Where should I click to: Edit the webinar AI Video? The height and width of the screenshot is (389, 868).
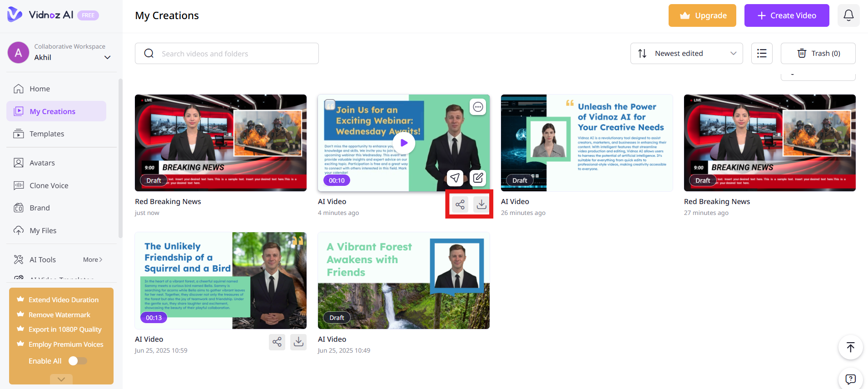(x=478, y=178)
